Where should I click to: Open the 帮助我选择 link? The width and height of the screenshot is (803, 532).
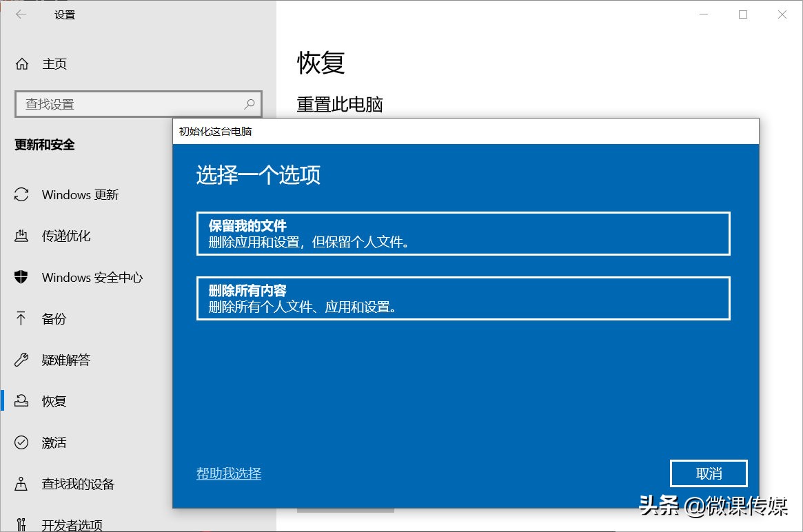(x=228, y=475)
